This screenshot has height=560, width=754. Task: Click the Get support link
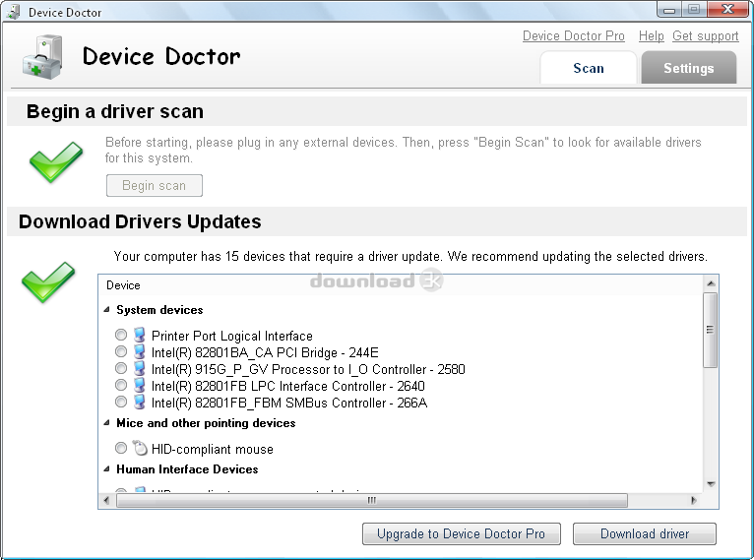pos(706,36)
